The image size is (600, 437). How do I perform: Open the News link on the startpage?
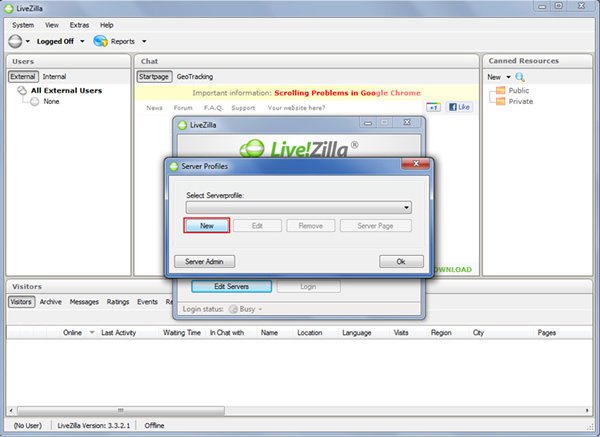click(x=154, y=108)
